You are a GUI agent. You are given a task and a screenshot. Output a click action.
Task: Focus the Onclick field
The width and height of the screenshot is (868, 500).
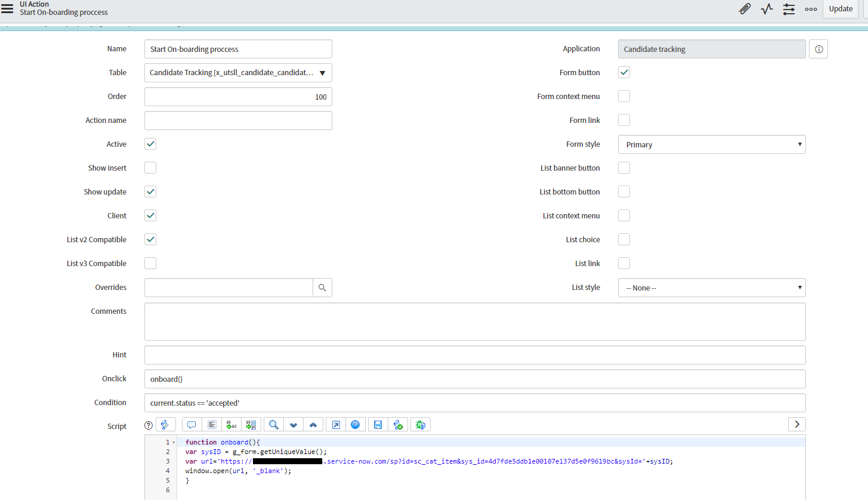[x=475, y=379]
